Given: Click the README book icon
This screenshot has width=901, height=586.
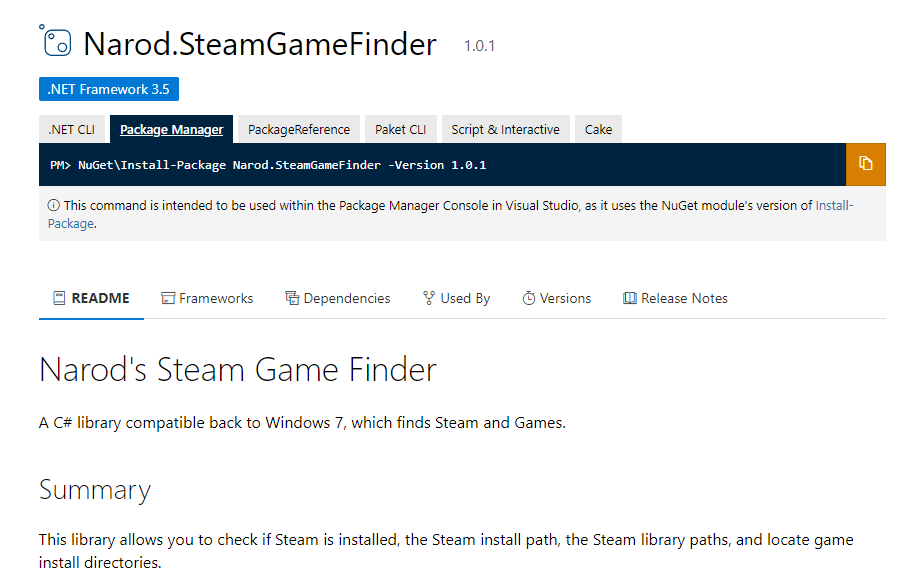Looking at the screenshot, I should click(59, 298).
